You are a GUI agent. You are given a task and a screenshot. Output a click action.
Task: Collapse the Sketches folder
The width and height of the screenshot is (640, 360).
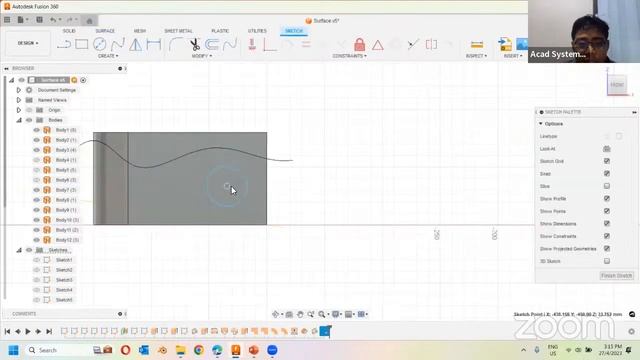pyautogui.click(x=19, y=250)
